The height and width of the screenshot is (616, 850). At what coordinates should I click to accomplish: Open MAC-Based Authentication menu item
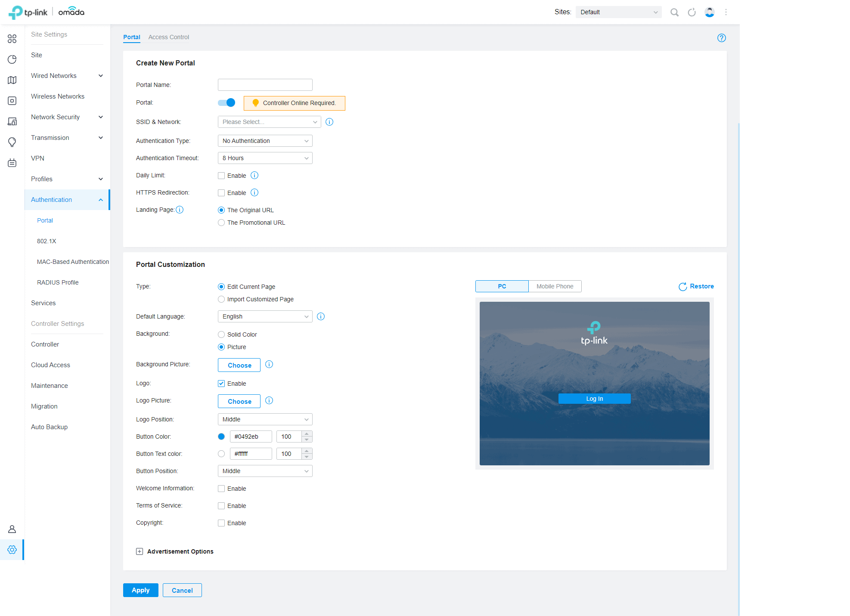click(73, 262)
